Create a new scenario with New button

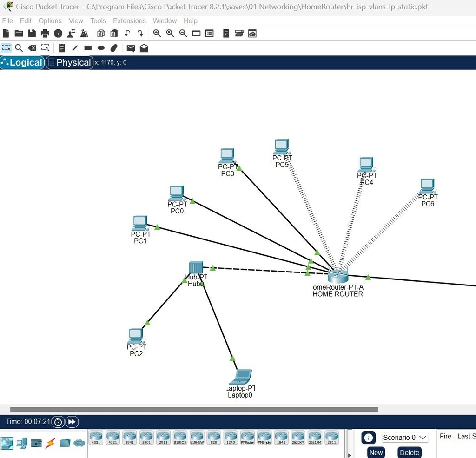click(376, 452)
